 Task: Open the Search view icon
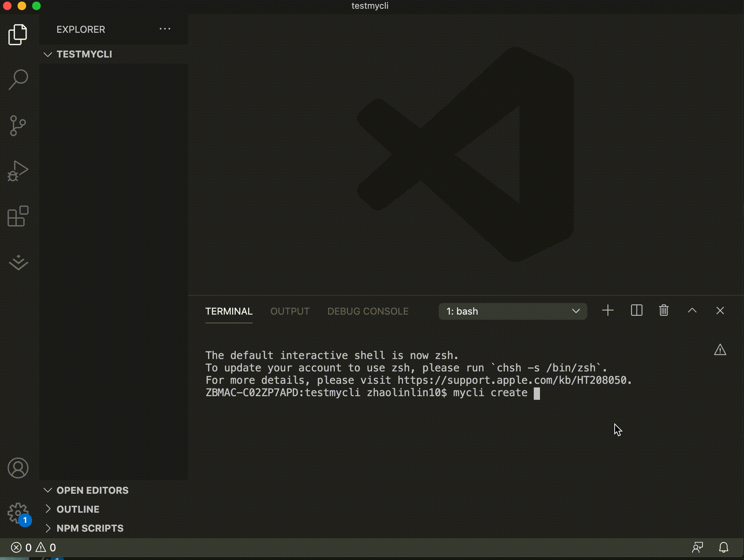point(18,79)
